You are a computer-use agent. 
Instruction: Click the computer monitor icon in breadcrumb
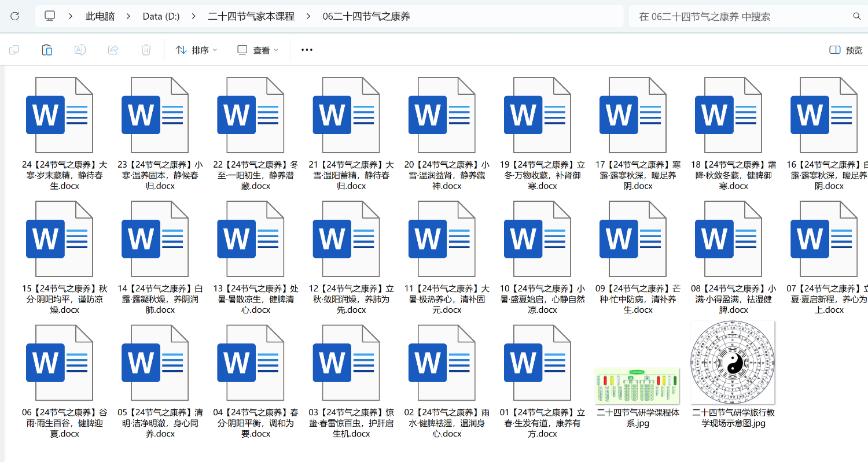(50, 16)
